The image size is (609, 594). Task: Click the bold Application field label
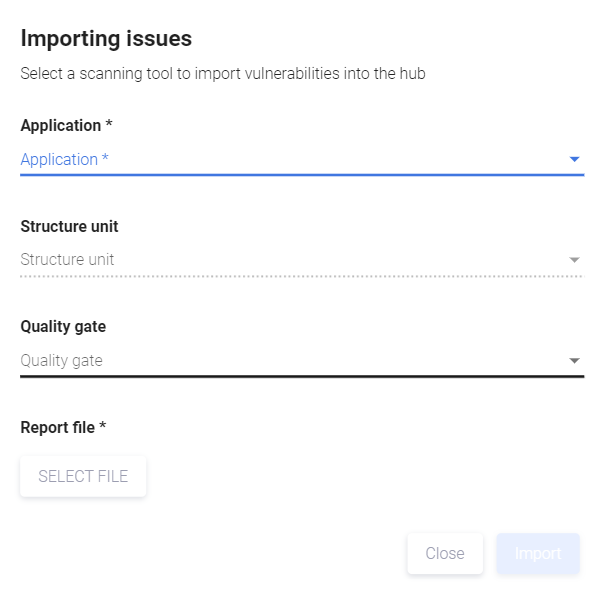pyautogui.click(x=65, y=126)
